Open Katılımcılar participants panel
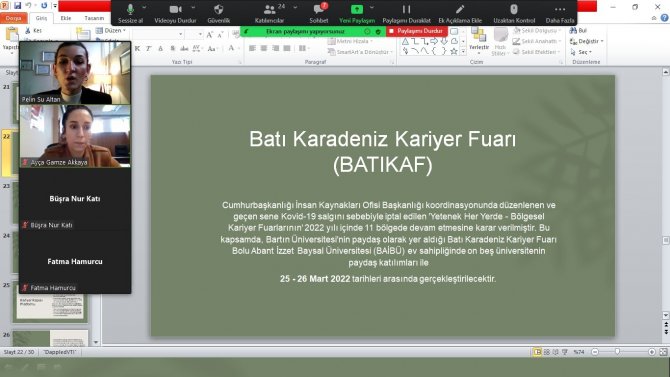Screen dimensions: 670x377 [x=270, y=13]
